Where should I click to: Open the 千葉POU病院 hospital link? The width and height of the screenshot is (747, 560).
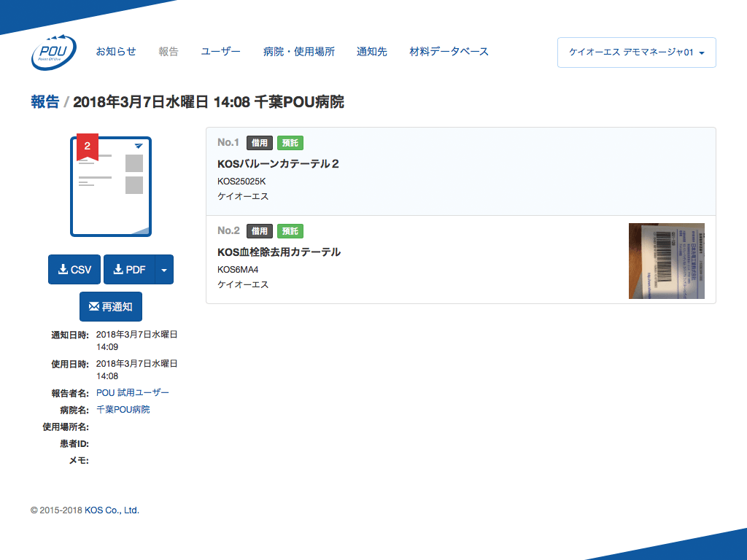point(123,410)
